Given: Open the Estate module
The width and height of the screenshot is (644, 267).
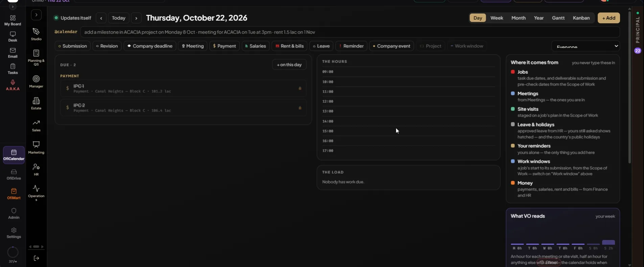Looking at the screenshot, I should click(36, 103).
